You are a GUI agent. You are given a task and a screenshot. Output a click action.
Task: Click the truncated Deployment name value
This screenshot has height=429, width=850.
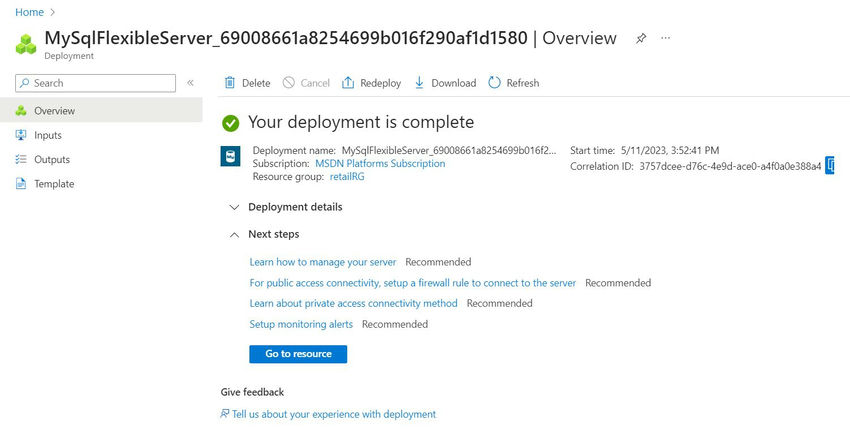(449, 150)
